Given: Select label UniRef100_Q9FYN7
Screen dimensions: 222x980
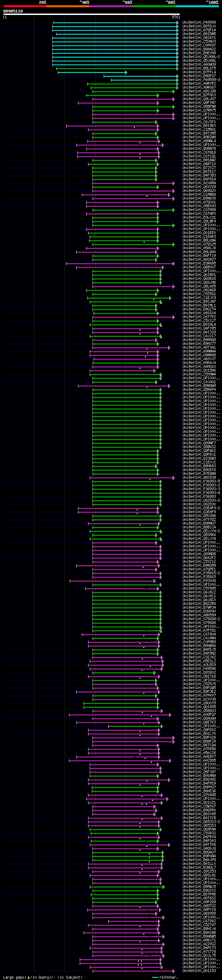Looking at the screenshot, I should click(199, 103).
